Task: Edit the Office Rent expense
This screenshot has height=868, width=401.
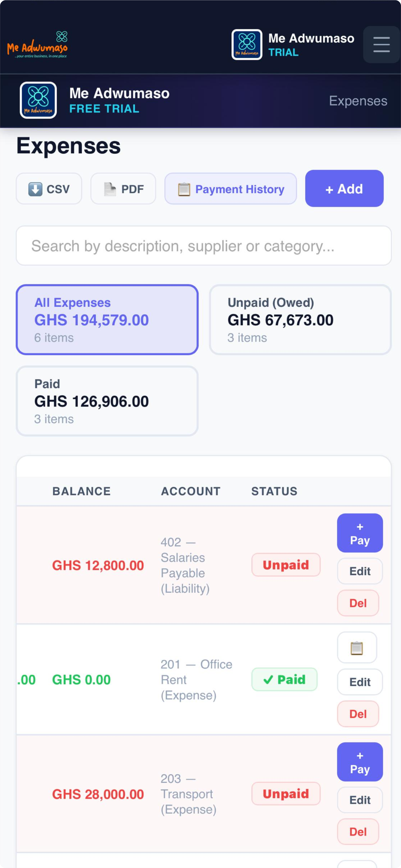Action: 360,682
